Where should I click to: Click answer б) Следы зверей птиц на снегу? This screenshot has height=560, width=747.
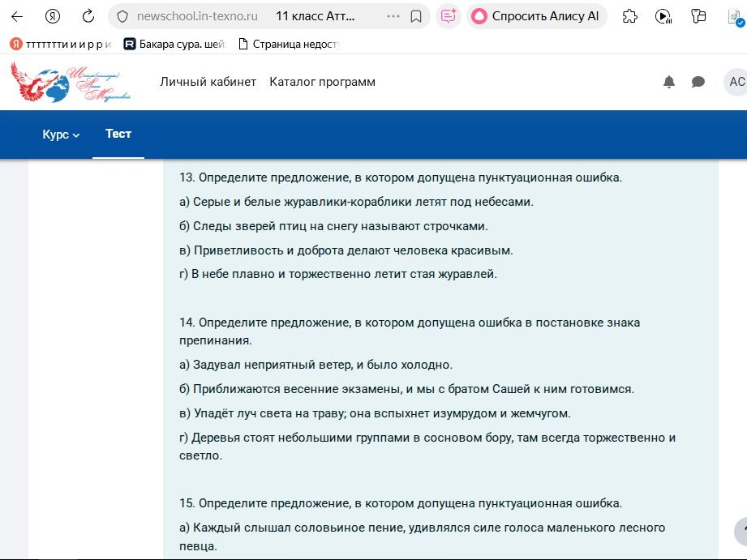[333, 226]
